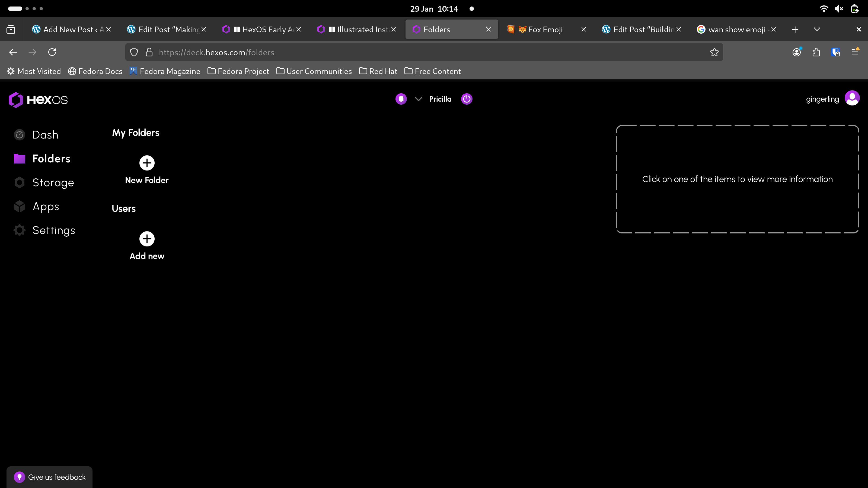Open Fedora Docs bookmark
This screenshot has height=488, width=868.
pos(95,71)
